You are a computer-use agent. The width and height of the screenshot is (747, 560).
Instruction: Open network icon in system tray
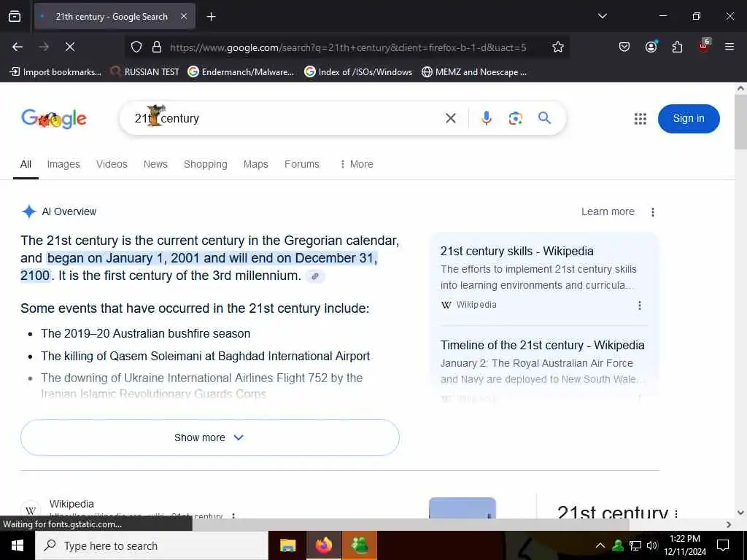coord(635,545)
